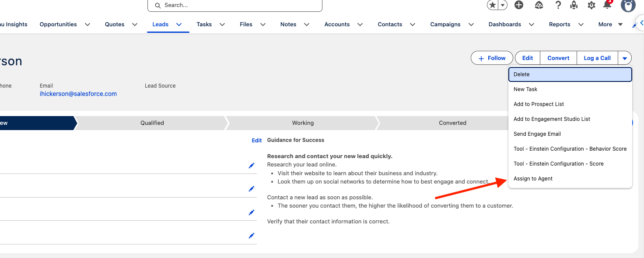This screenshot has height=258, width=644.
Task: Select the Qualified stage in path
Action: [152, 123]
